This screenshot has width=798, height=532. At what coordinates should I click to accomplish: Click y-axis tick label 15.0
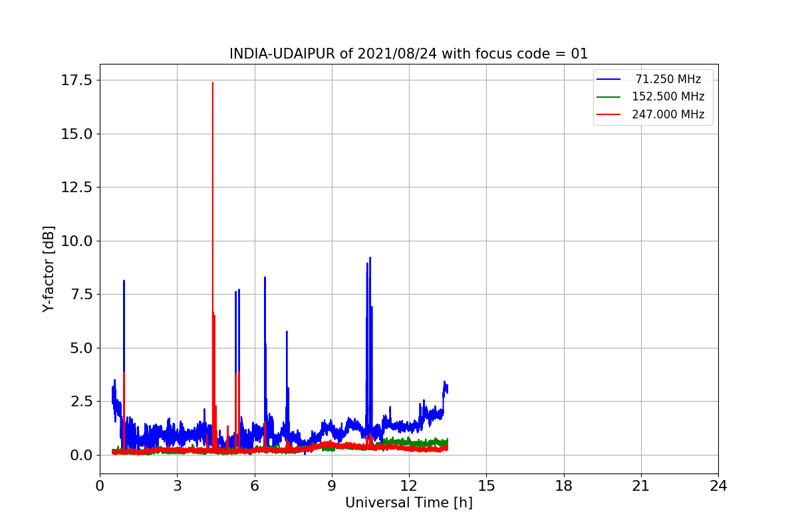tap(76, 134)
